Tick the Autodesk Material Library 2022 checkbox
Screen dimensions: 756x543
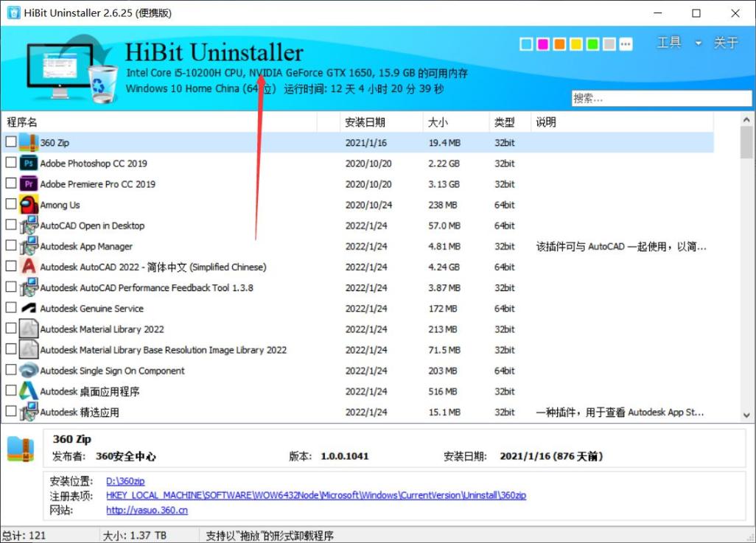click(x=10, y=328)
